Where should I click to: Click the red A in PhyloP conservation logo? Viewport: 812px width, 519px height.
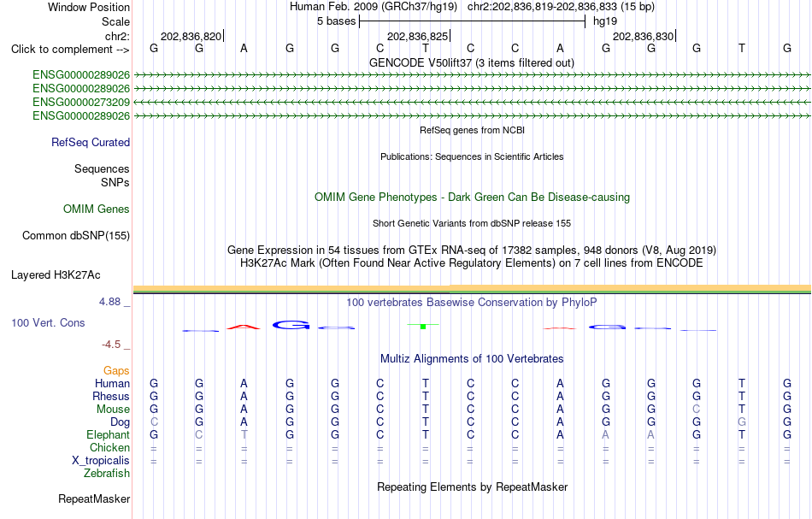click(x=244, y=327)
